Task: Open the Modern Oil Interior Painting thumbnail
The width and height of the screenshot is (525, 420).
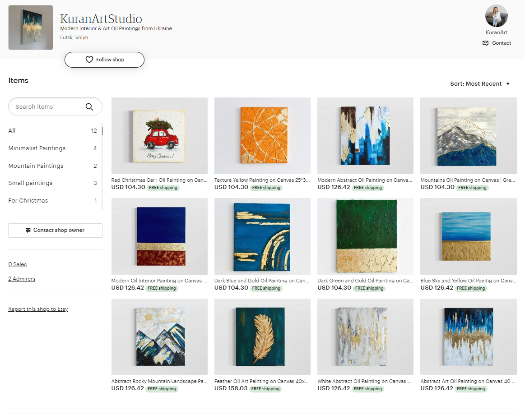Action: coord(159,236)
